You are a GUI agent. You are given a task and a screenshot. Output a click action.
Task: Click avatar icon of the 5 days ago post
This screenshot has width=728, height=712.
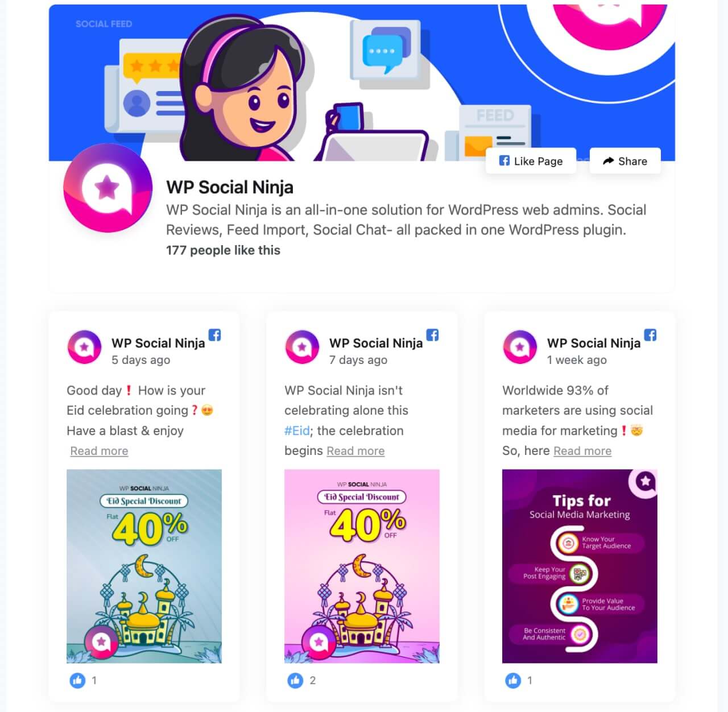coord(84,347)
